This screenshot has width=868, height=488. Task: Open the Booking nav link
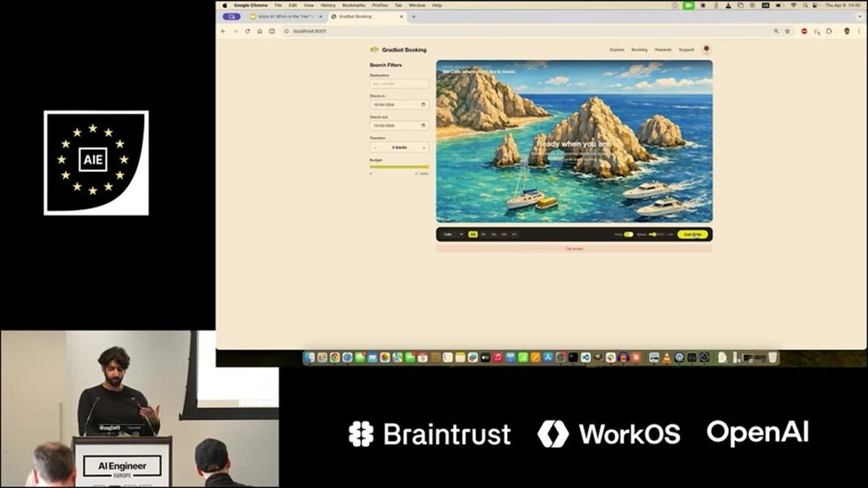(639, 50)
